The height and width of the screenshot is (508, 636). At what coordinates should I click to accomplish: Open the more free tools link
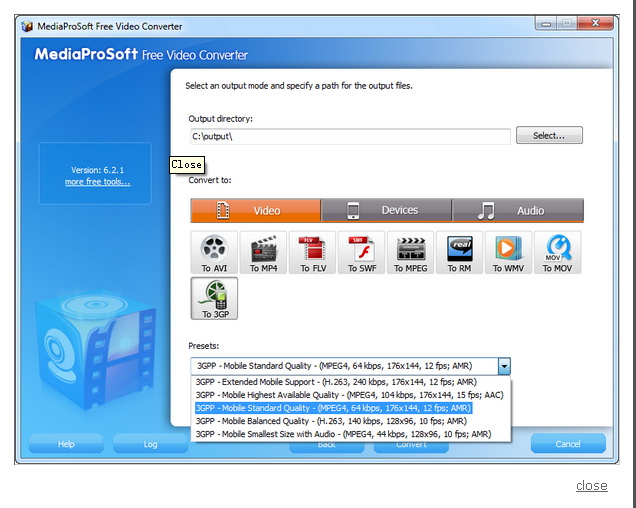[98, 182]
